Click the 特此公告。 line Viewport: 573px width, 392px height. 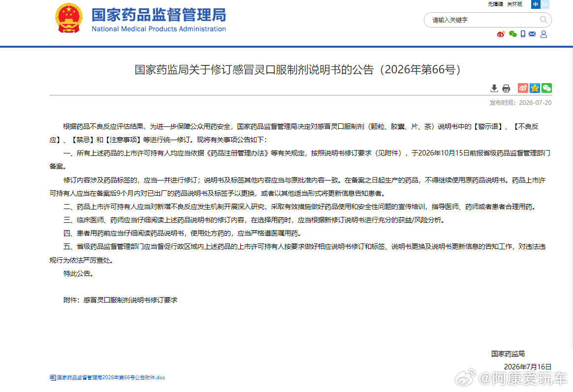[x=78, y=273]
